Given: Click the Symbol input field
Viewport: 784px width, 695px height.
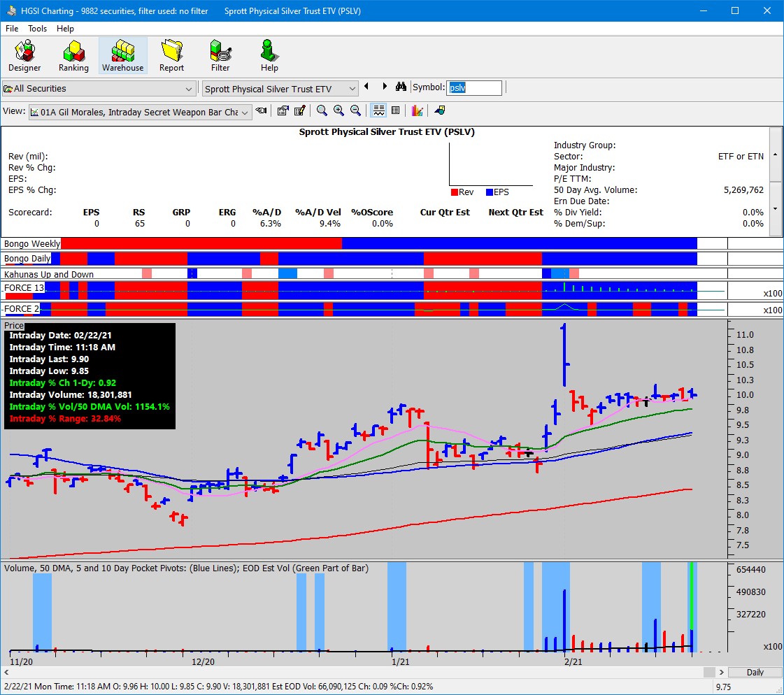Looking at the screenshot, I should (x=474, y=88).
